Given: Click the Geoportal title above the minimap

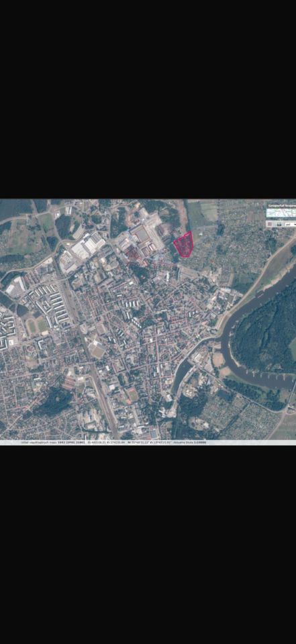Looking at the screenshot, I should pyautogui.click(x=282, y=205).
